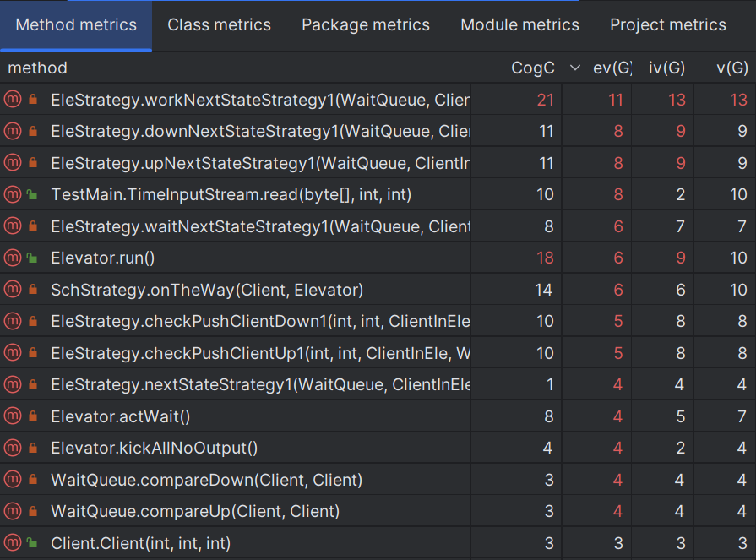Click green unlocked icon next to Elevator.run()
Screen dimensions: 756x560
(x=32, y=258)
